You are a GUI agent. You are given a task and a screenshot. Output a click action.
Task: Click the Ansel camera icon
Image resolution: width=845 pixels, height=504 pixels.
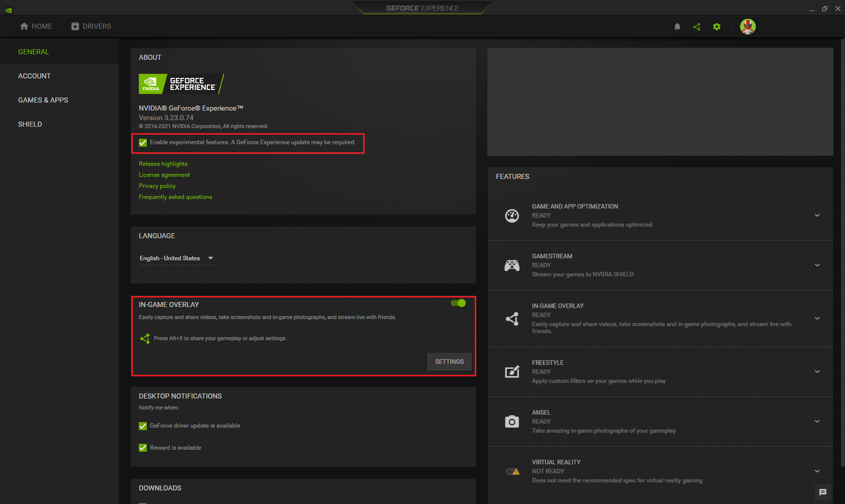point(512,422)
